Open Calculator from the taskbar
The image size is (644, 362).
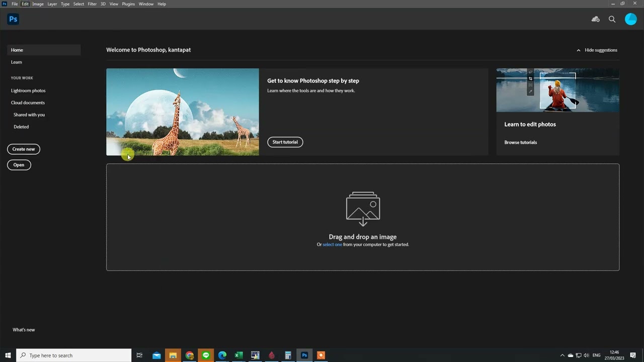(288, 355)
